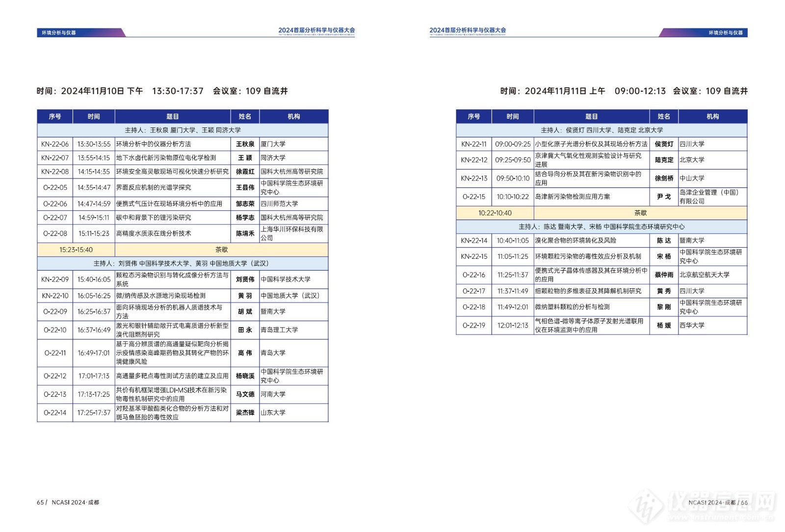Click host row 侯贤灯 四川大学、陆克定 北京大学

click(602, 130)
